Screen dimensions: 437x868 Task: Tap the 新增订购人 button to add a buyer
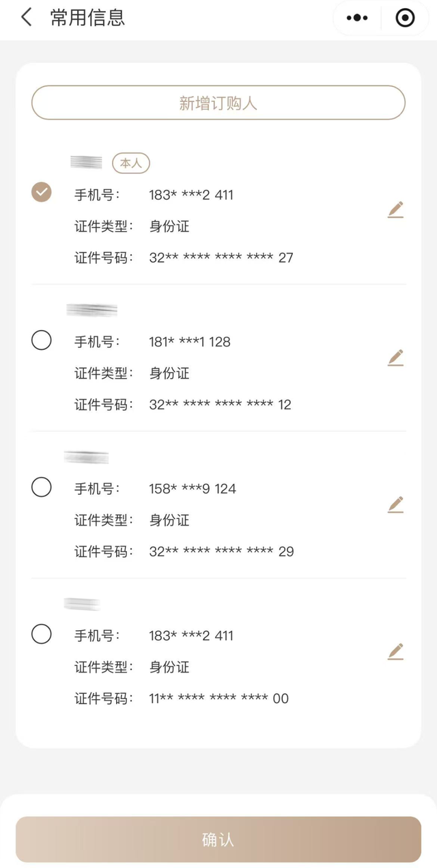coord(218,103)
